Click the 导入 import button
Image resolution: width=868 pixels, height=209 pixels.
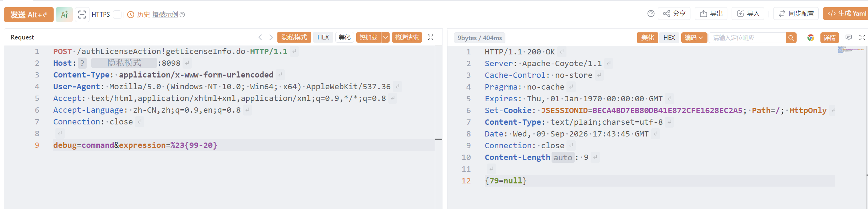coord(748,14)
